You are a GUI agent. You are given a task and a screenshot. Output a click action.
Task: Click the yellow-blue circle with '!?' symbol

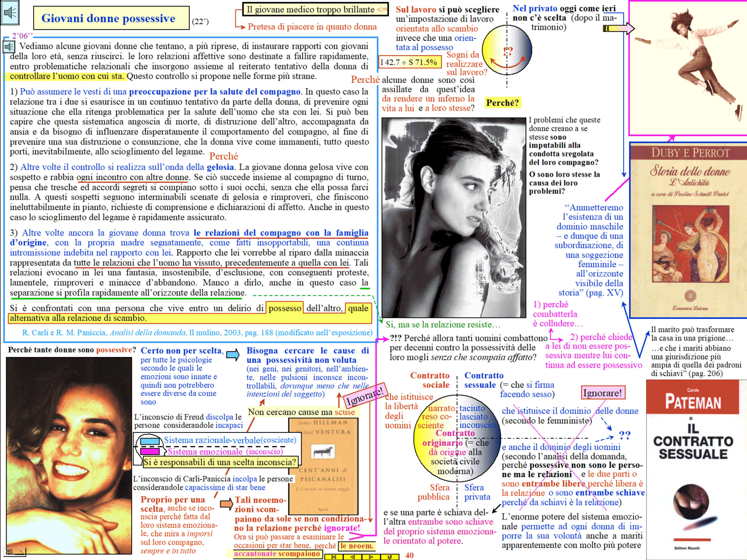click(x=506, y=50)
